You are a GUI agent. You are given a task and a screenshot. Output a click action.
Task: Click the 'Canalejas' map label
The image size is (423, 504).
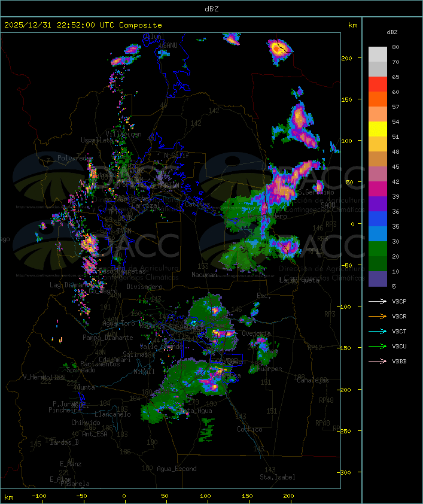pos(313,380)
